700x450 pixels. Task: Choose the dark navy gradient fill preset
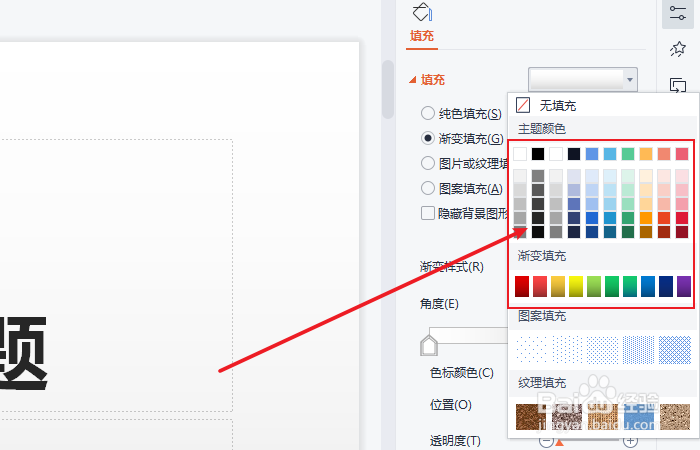click(x=666, y=287)
